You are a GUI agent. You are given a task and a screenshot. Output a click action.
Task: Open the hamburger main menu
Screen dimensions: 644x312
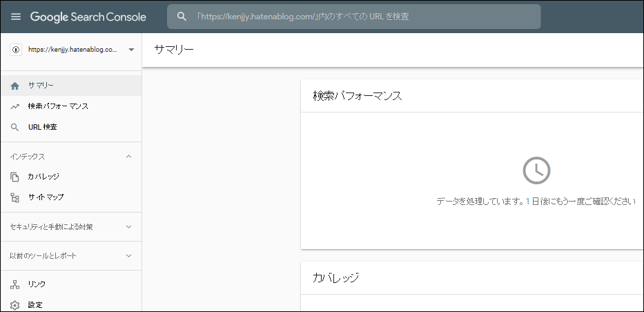pos(16,17)
